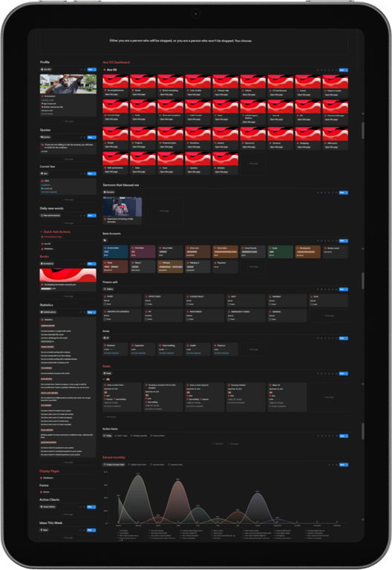Click the People page icon

coord(105,142)
